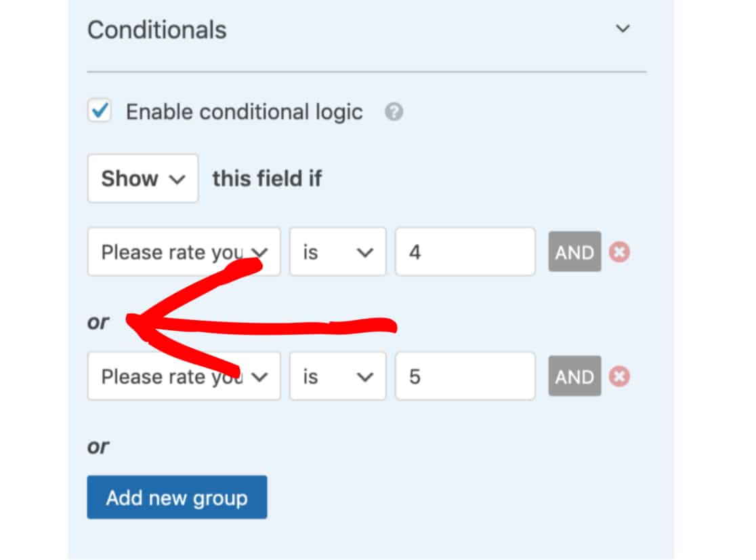Open first rule's Please rate field dropdown
The width and height of the screenshot is (756, 560).
[184, 252]
